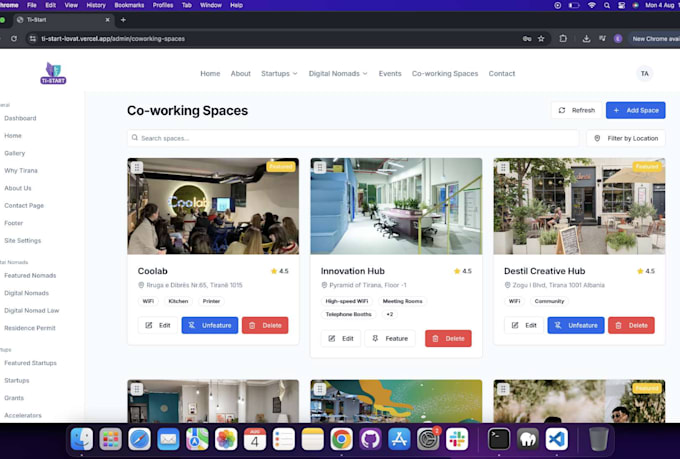
Task: Click the Innovation Hub space photo
Action: point(396,206)
